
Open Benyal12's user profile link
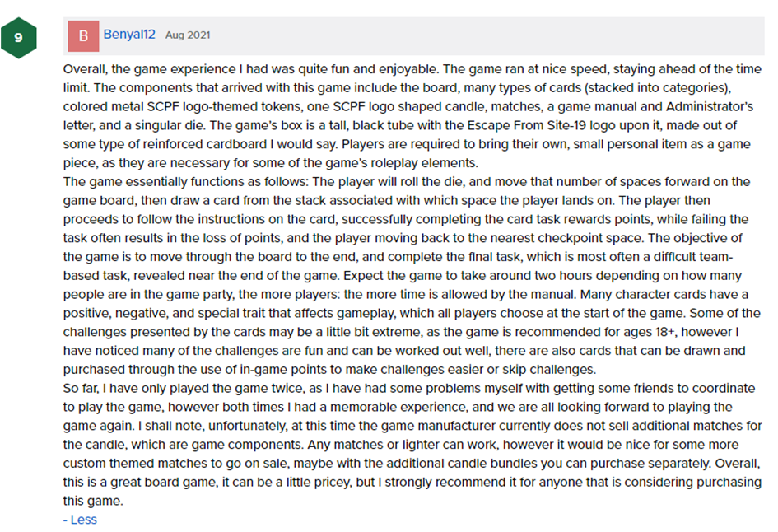pos(130,35)
